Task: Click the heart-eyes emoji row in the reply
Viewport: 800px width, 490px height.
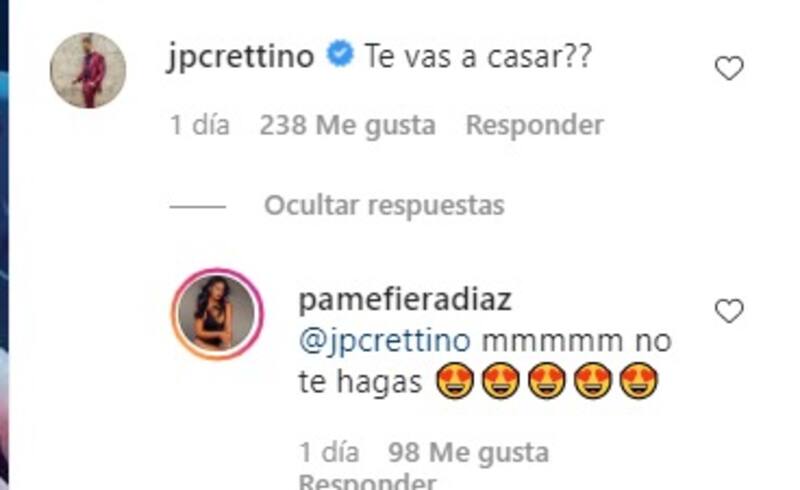Action: pyautogui.click(x=547, y=381)
